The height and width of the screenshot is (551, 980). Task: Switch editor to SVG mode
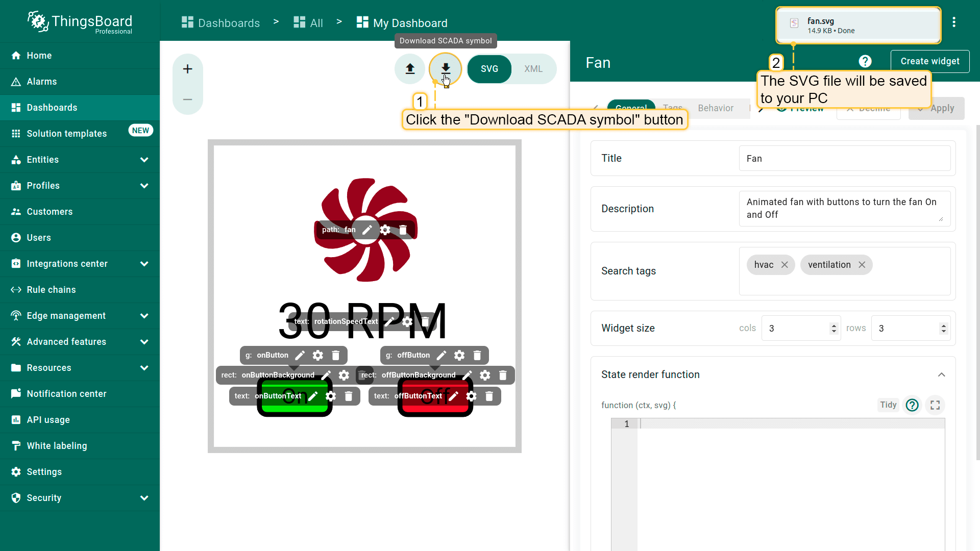[x=489, y=69]
